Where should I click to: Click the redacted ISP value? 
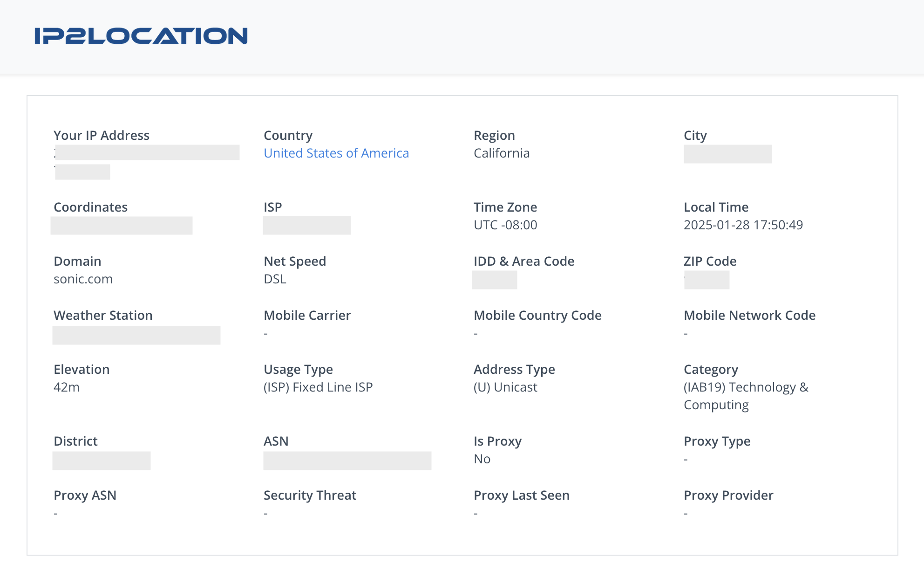point(307,227)
